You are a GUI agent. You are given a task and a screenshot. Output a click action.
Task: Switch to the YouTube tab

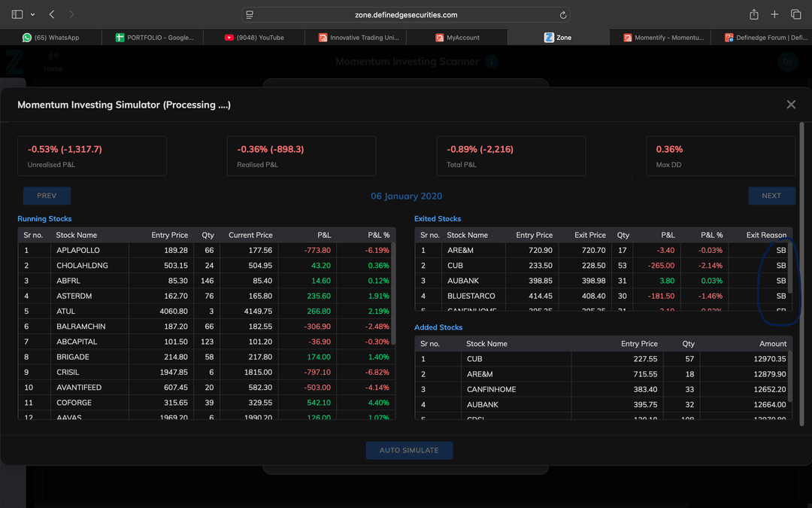click(x=254, y=38)
